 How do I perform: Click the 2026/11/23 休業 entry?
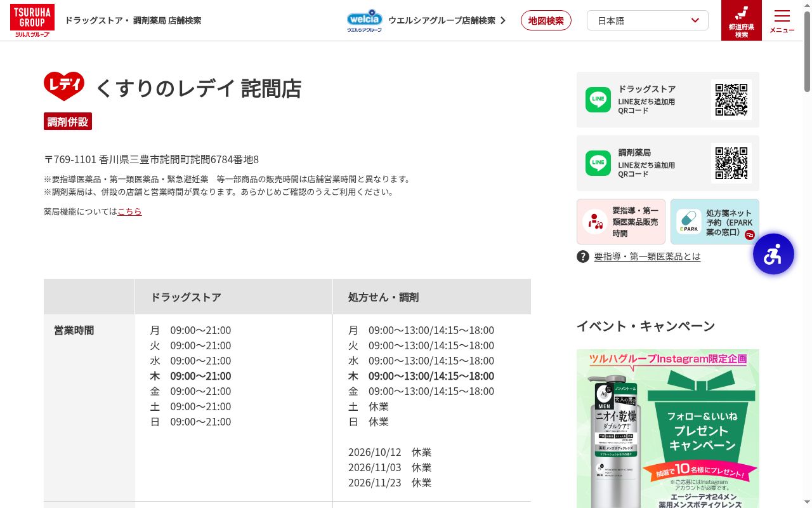[390, 483]
